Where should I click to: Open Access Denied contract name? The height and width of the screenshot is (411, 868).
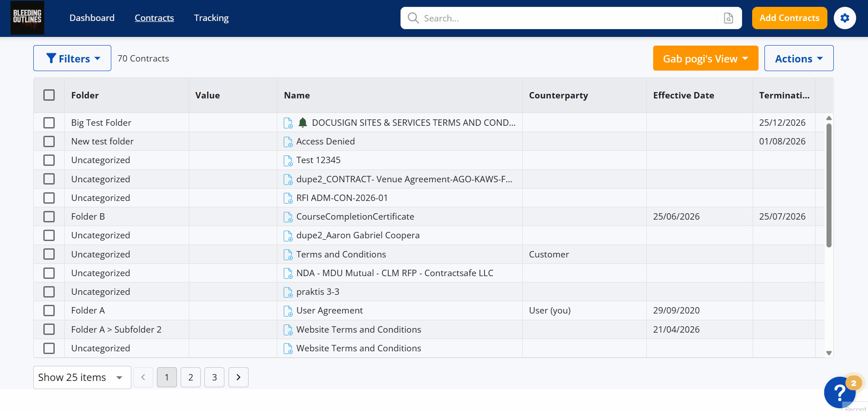tap(326, 141)
